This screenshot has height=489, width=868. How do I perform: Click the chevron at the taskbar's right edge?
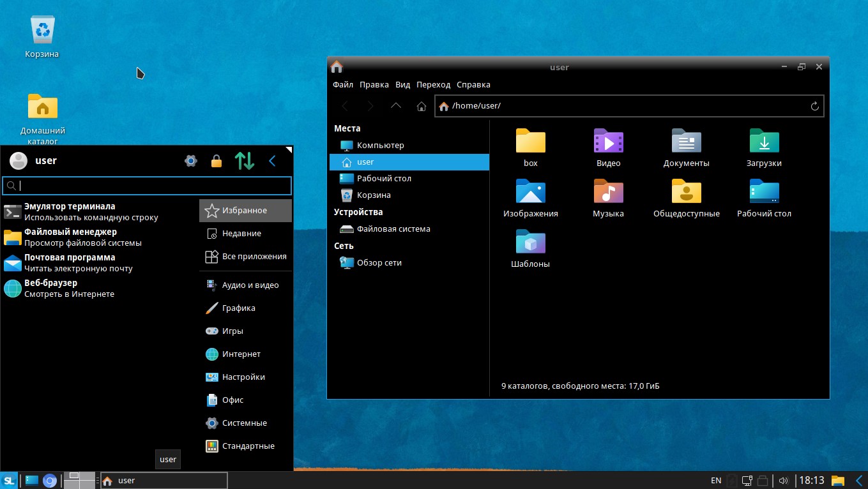[859, 480]
